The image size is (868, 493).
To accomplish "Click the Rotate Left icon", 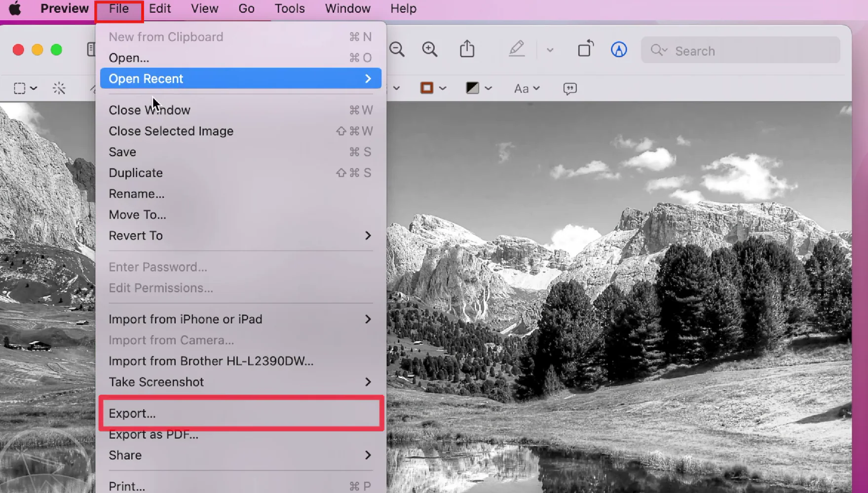I will (586, 49).
